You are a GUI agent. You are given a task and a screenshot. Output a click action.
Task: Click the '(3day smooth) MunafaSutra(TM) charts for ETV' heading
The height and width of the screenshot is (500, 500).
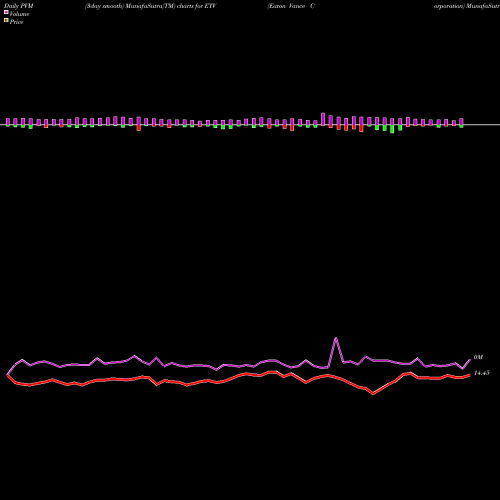pos(151,6)
